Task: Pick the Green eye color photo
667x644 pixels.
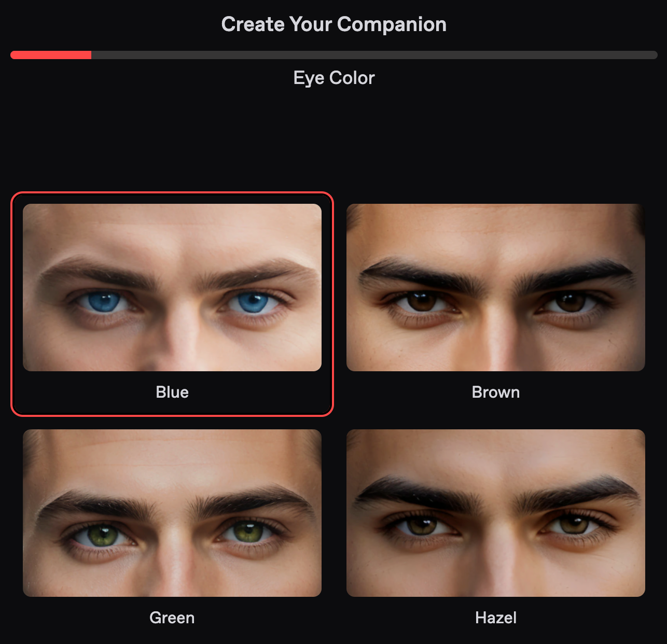Action: click(x=172, y=513)
